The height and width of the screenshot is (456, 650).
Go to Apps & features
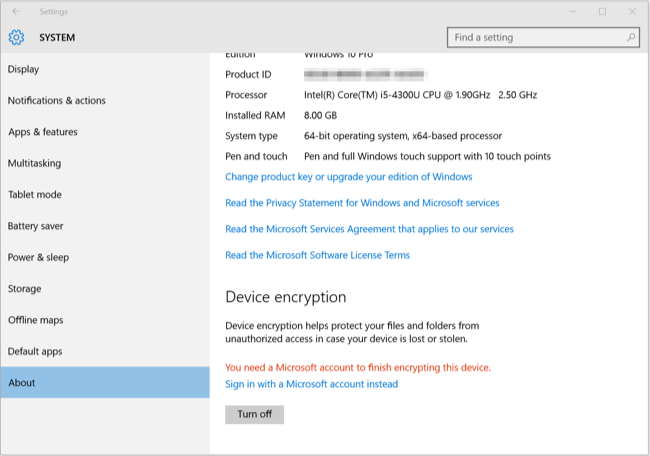click(42, 132)
